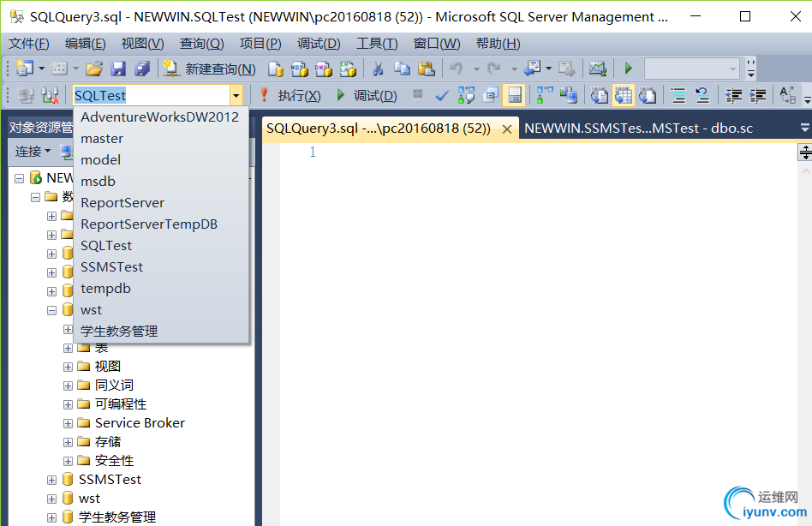The height and width of the screenshot is (526, 812).
Task: Click the editor split bar handle
Action: tap(805, 152)
